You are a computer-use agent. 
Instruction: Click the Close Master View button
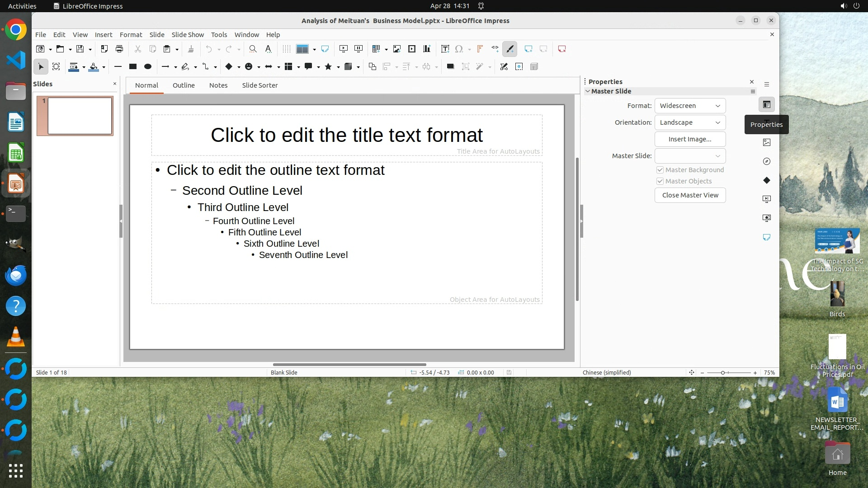690,195
